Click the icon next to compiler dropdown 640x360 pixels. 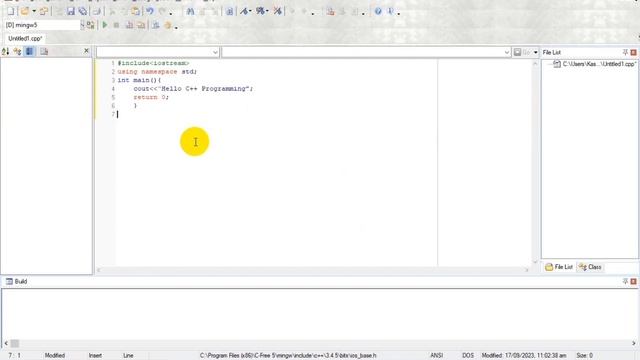tap(91, 25)
